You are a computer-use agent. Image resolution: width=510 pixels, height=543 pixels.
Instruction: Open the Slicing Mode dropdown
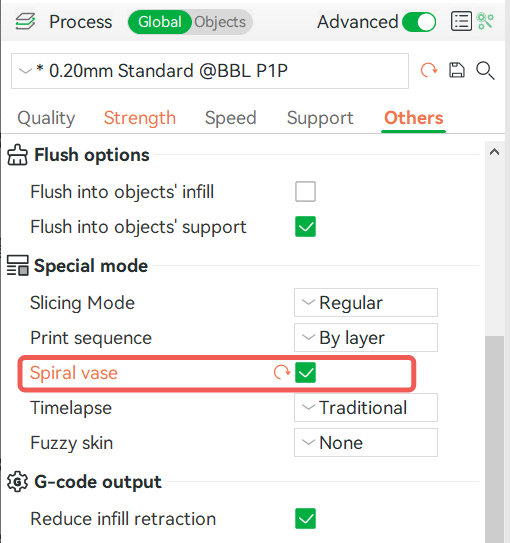click(366, 303)
